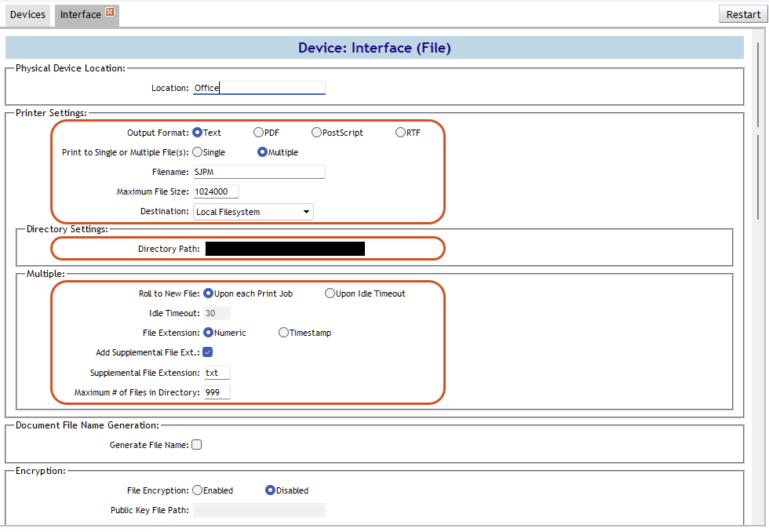This screenshot has width=769, height=532.
Task: Choose Timestamp file extension
Action: pos(283,333)
